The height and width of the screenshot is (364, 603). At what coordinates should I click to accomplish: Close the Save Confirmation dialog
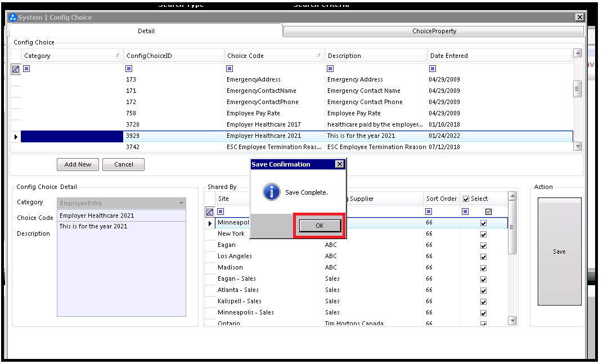point(340,164)
